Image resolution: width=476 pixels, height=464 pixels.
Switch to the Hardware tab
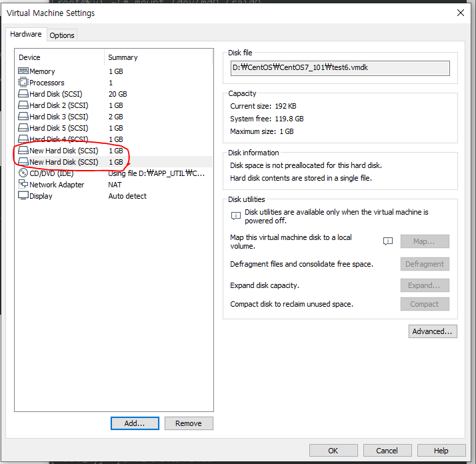(26, 34)
